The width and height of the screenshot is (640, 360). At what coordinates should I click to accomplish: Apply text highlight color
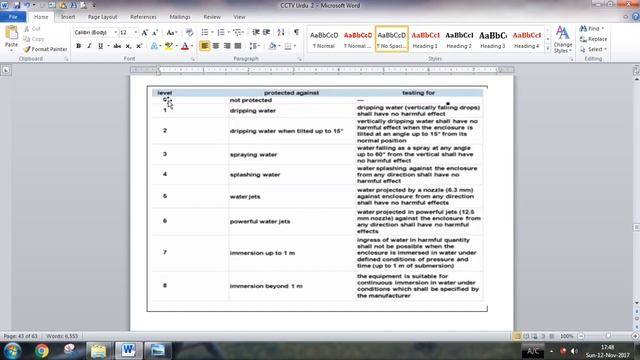(169, 46)
